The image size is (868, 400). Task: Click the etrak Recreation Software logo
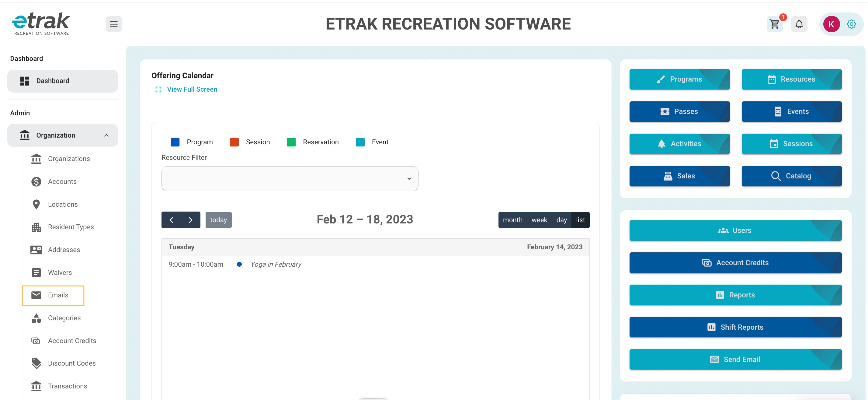click(41, 24)
